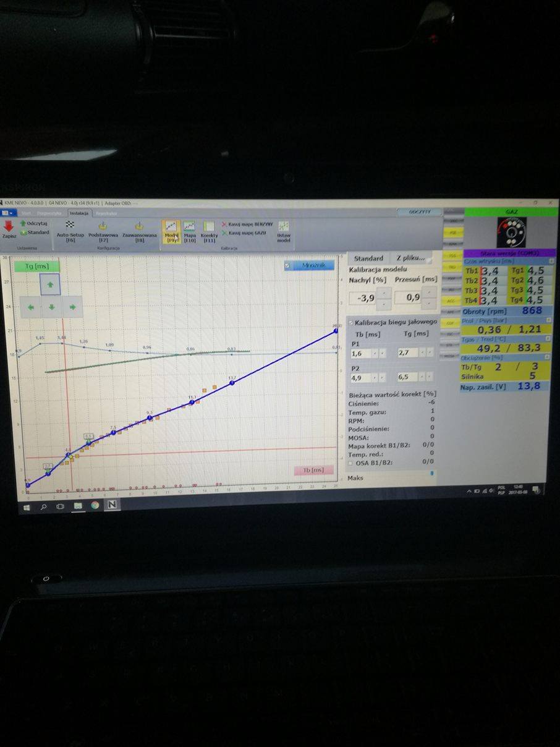Increase the Nachyl [%] value
The width and height of the screenshot is (560, 747).
coord(384,292)
